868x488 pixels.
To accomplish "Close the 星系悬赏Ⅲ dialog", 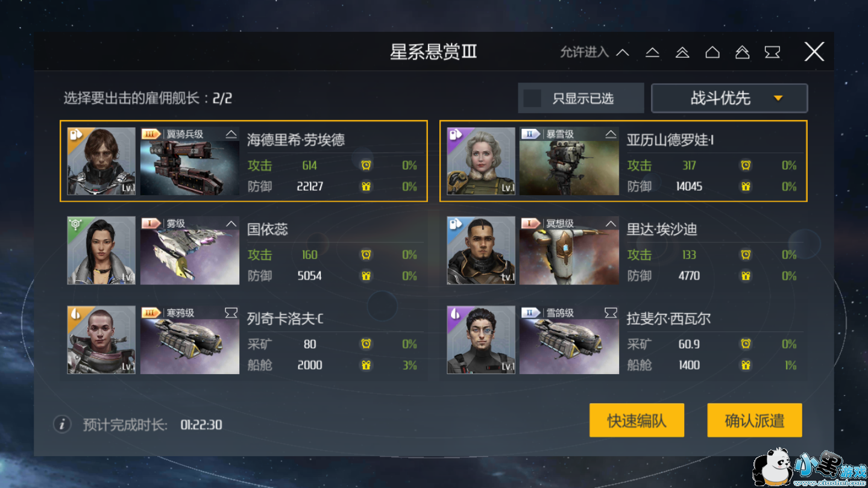I will click(814, 52).
